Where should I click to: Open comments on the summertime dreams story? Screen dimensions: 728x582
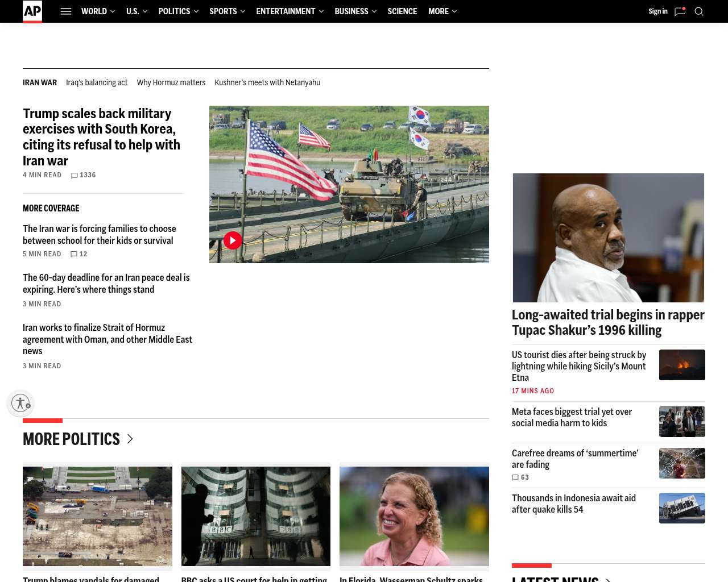click(x=520, y=477)
